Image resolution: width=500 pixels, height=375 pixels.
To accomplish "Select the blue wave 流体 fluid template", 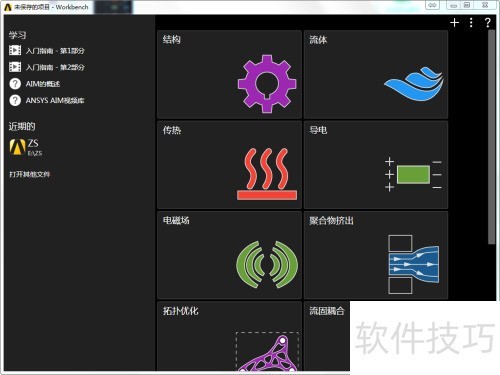I will (376, 74).
